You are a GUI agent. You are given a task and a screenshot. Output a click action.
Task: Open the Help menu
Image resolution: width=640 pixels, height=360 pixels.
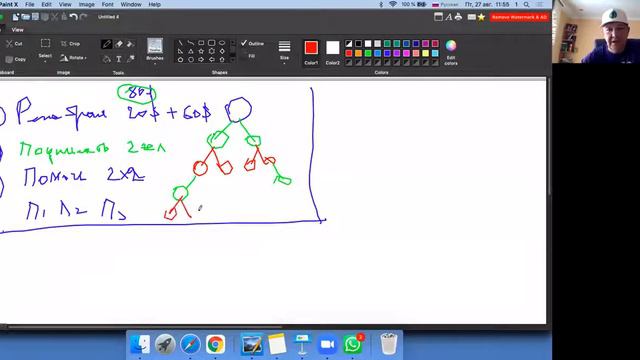pos(154,4)
